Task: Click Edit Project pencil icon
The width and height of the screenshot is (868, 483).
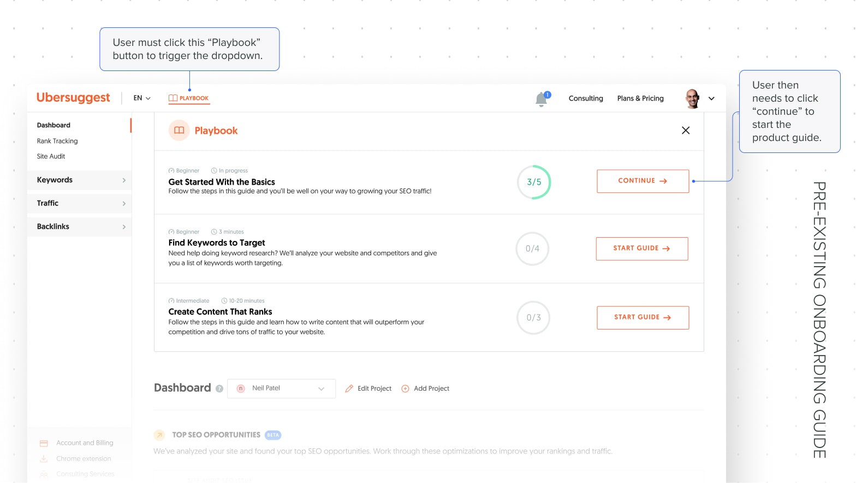Action: point(349,389)
